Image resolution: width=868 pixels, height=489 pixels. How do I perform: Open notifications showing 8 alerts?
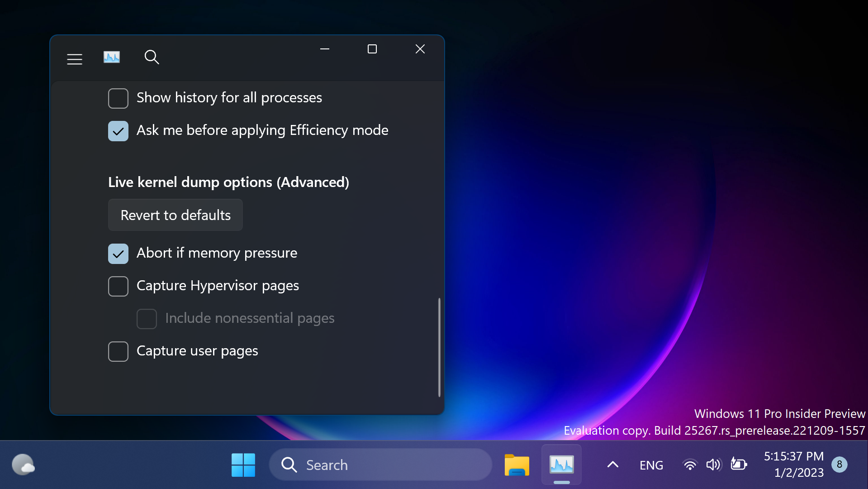[840, 465]
